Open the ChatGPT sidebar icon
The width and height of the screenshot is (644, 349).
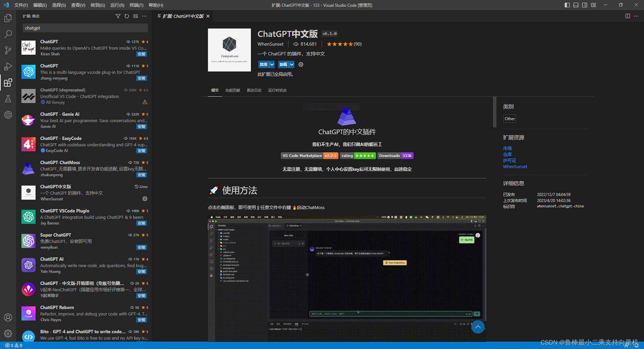click(x=8, y=114)
